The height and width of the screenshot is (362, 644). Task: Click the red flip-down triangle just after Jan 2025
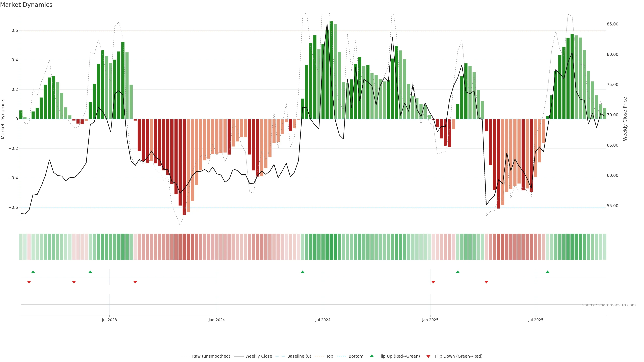433,282
